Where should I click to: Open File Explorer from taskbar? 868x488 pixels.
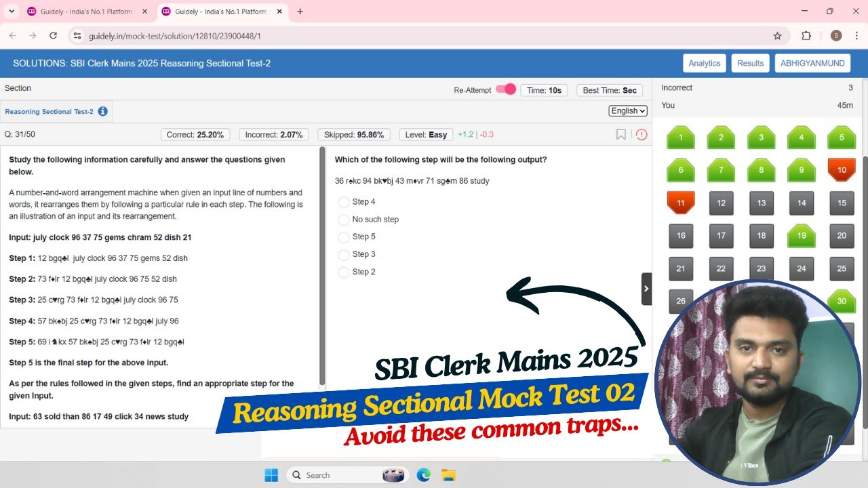coord(448,475)
